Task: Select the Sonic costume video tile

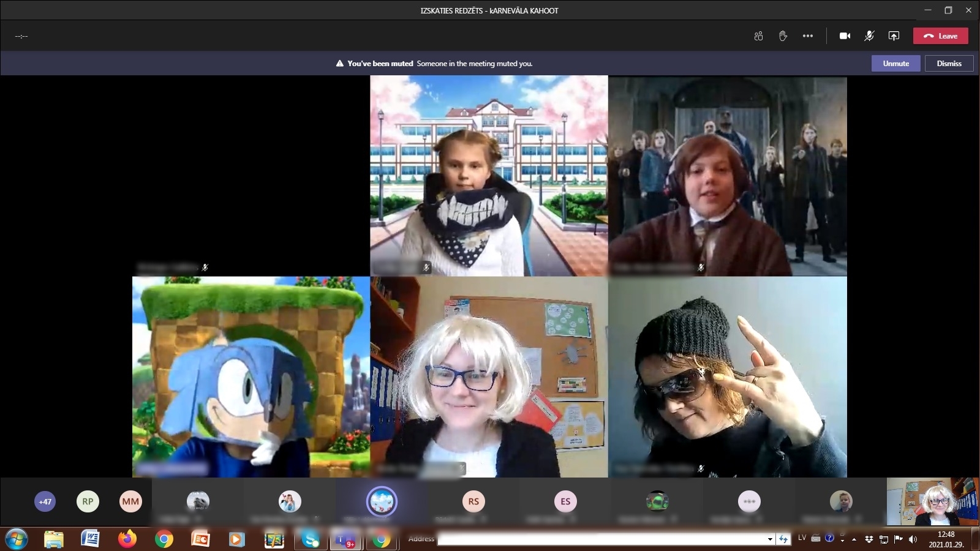Action: tap(251, 377)
